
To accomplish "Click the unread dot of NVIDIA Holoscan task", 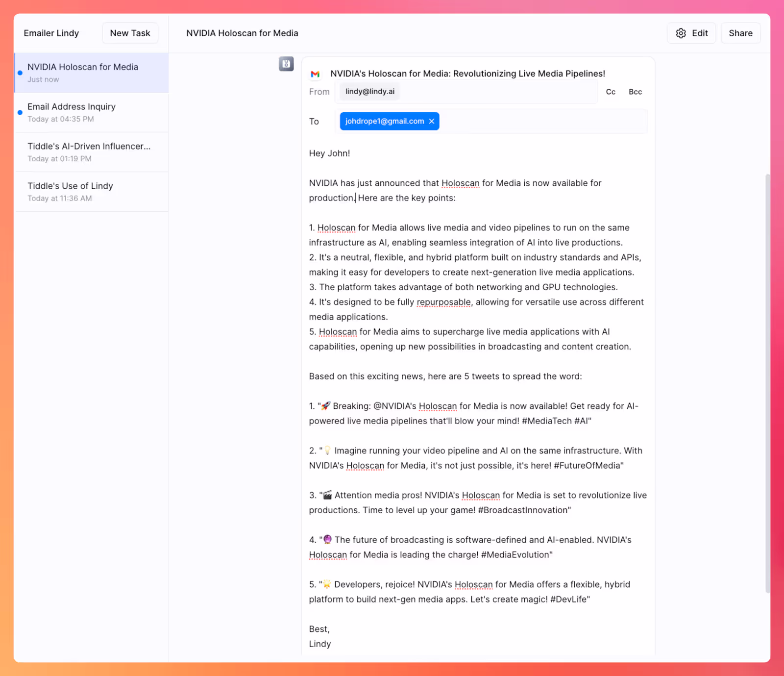I will [x=20, y=73].
